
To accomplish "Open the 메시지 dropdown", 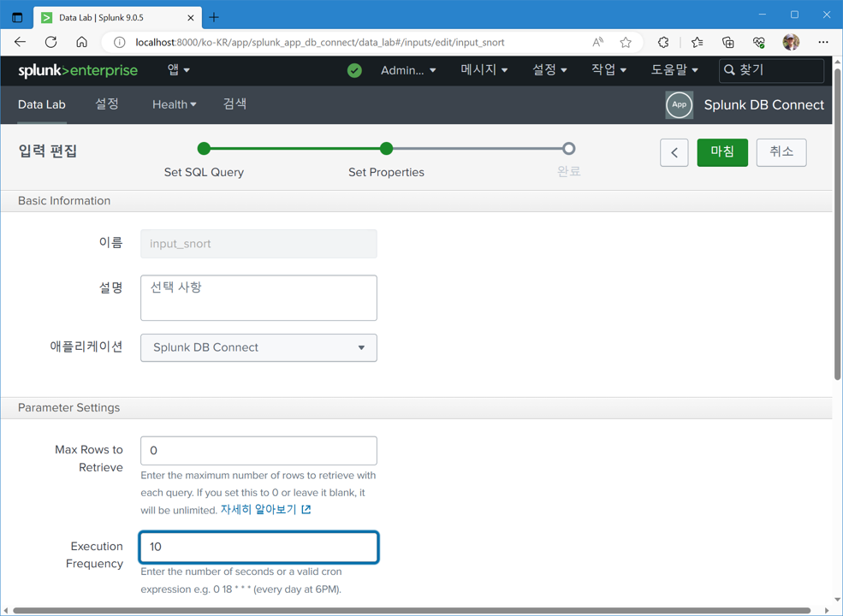I will point(484,70).
